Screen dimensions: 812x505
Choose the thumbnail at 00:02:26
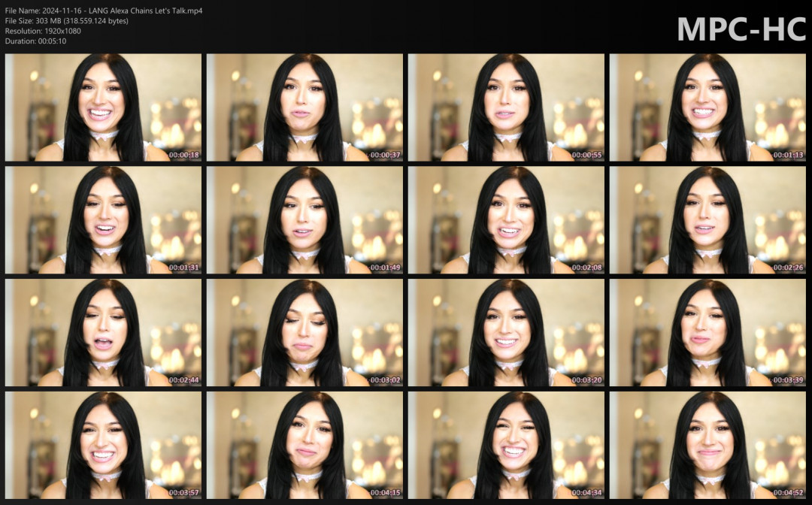point(707,220)
